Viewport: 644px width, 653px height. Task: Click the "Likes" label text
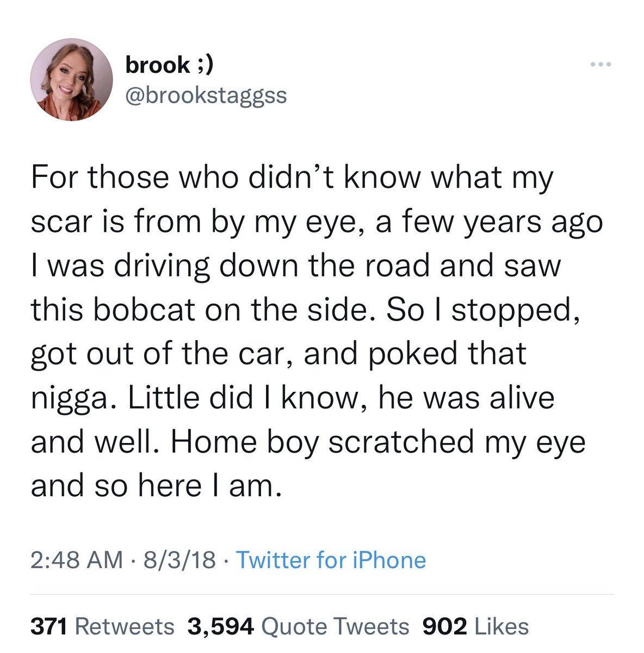tap(501, 626)
